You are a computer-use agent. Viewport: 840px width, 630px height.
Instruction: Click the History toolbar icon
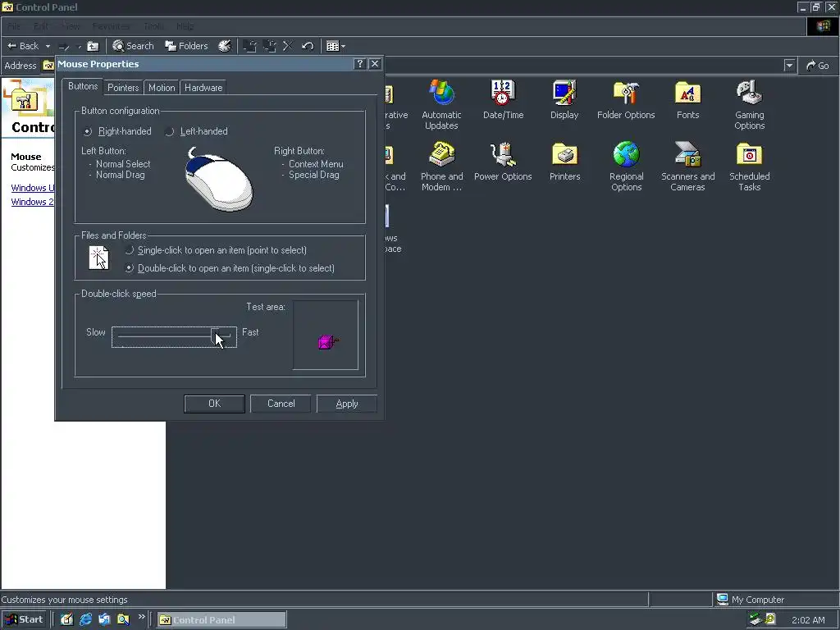(225, 46)
